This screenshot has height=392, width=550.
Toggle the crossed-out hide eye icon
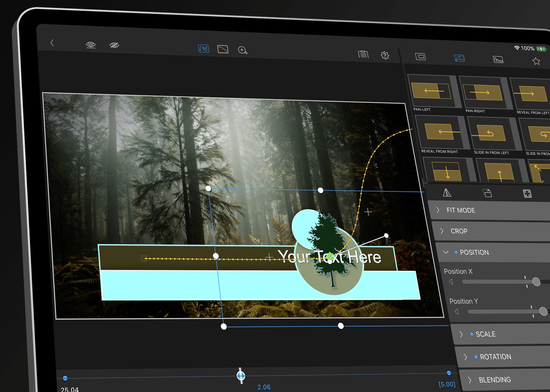tap(114, 45)
